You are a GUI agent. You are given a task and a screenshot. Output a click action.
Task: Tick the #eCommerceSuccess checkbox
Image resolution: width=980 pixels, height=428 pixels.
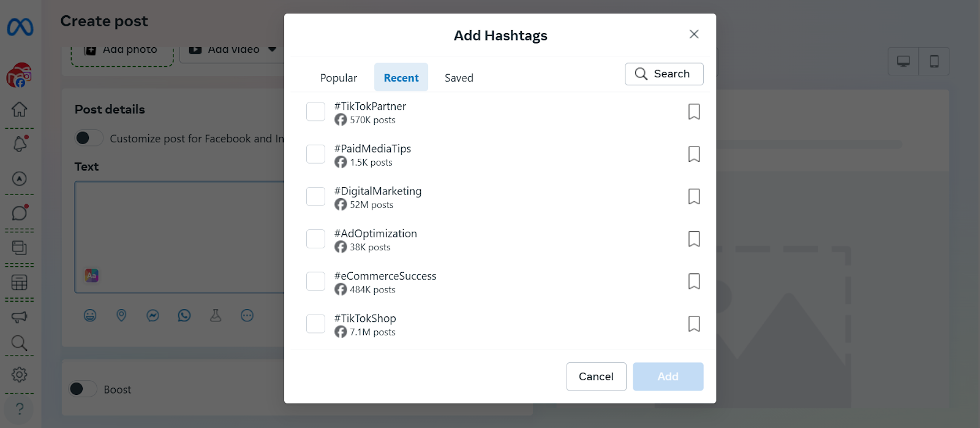pos(315,281)
